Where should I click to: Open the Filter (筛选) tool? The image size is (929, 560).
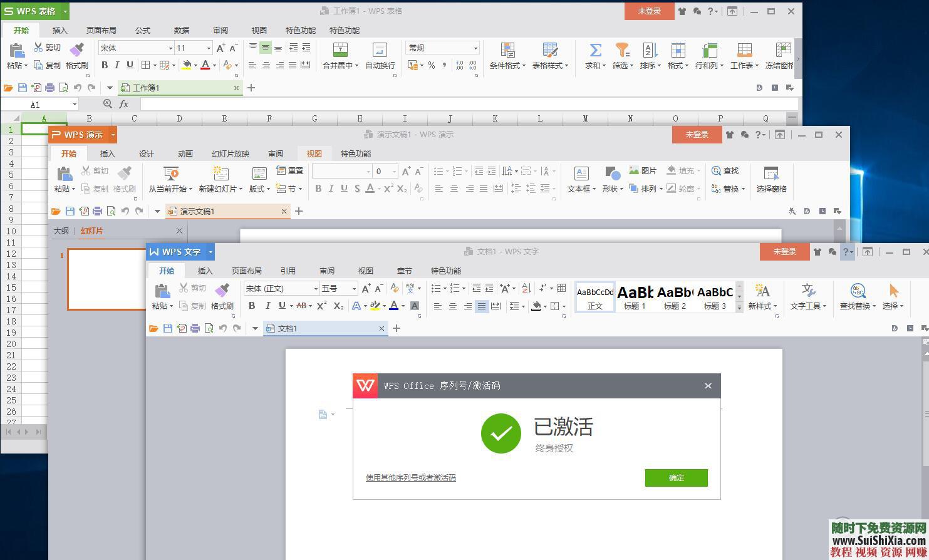(x=621, y=55)
